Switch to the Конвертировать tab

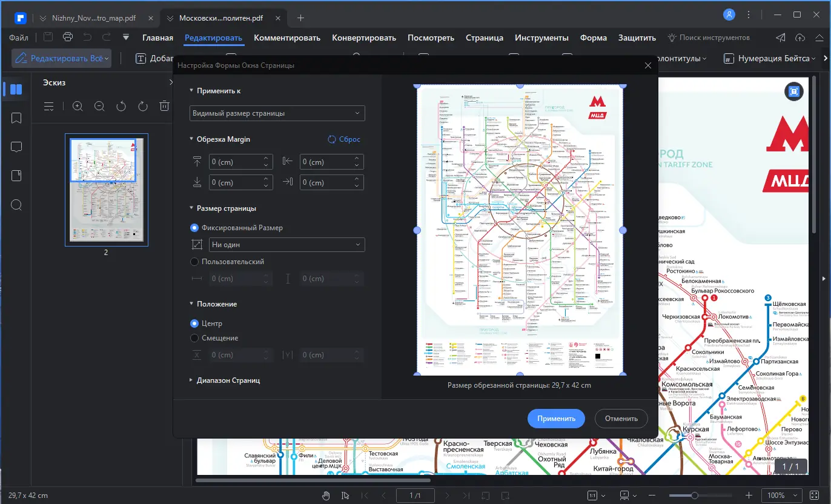(x=364, y=38)
